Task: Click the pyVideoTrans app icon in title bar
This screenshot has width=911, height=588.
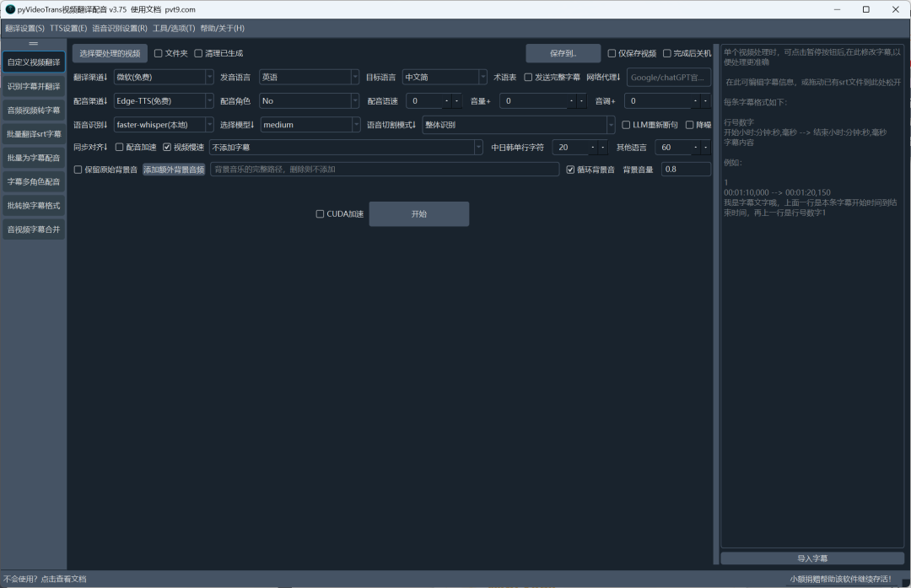Action: click(9, 9)
